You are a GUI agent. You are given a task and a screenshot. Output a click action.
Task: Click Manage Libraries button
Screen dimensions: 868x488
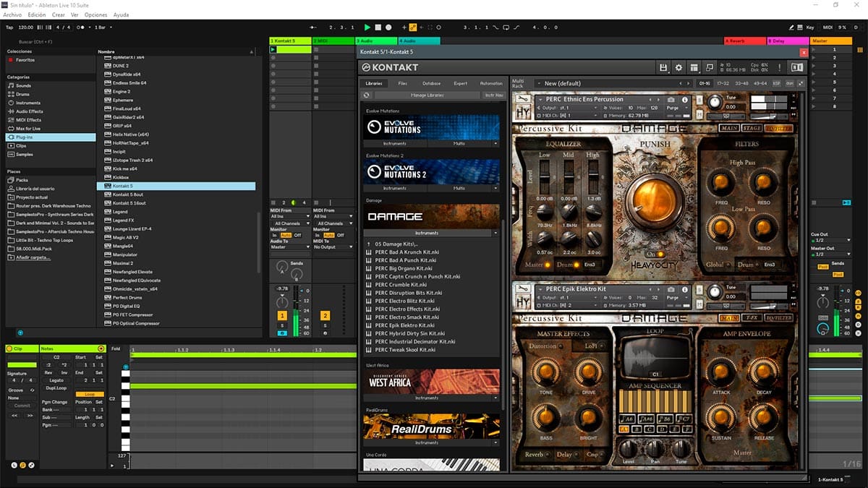pos(427,95)
